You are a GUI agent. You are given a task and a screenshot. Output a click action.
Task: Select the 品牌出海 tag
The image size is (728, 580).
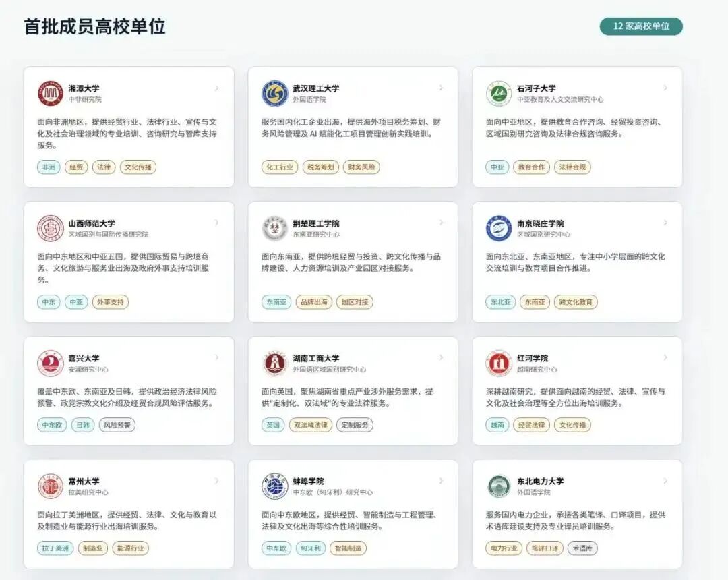click(314, 302)
